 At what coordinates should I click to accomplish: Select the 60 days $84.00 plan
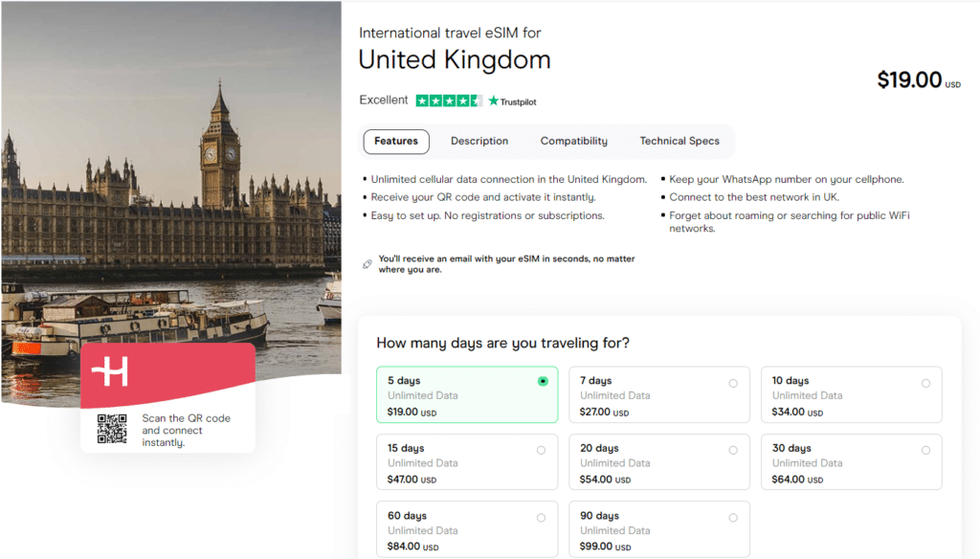coord(541,516)
